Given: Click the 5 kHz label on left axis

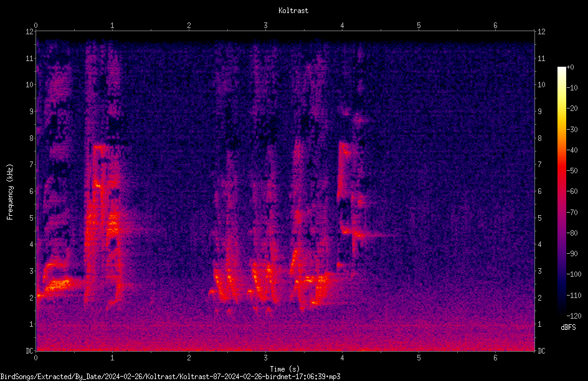Looking at the screenshot, I should click(x=32, y=218).
